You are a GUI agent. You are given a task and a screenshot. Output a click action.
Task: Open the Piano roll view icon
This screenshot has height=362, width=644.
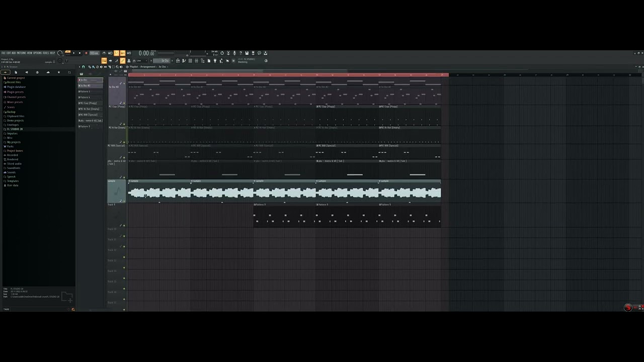point(184,61)
